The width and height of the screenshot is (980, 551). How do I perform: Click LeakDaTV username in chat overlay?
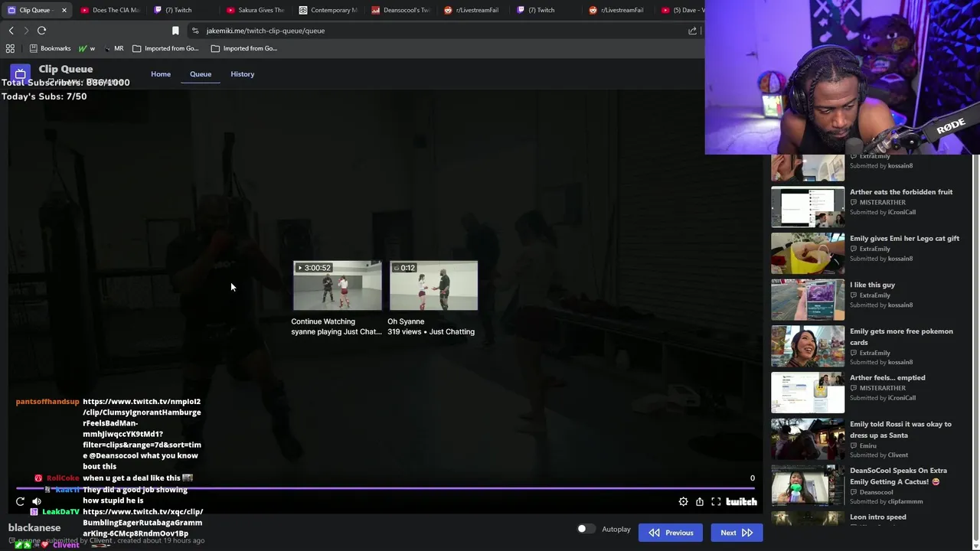60,512
